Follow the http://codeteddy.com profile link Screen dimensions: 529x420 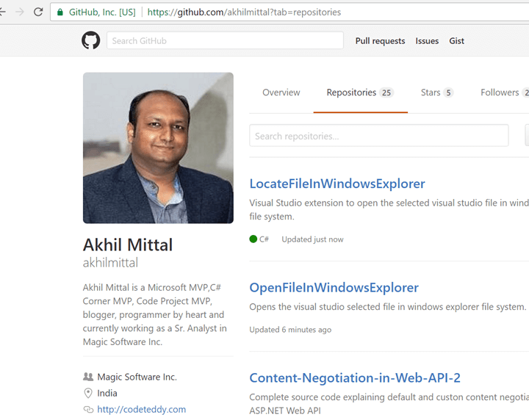(141, 410)
